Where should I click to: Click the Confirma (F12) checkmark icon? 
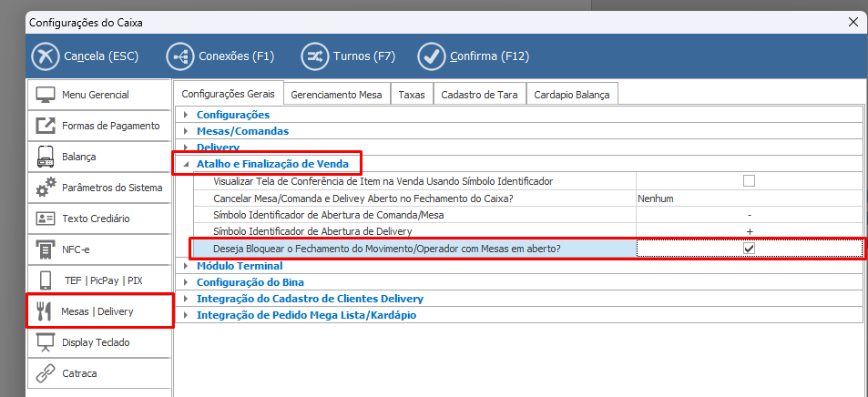tap(431, 56)
